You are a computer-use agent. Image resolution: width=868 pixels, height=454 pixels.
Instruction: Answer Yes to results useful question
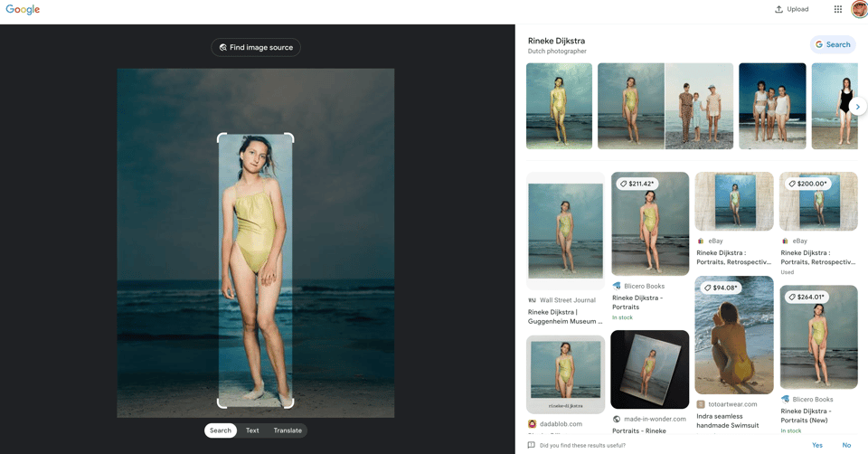coord(816,445)
